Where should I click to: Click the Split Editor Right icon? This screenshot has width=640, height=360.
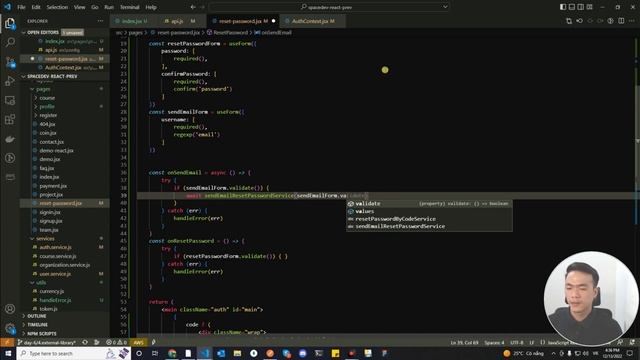click(x=621, y=21)
